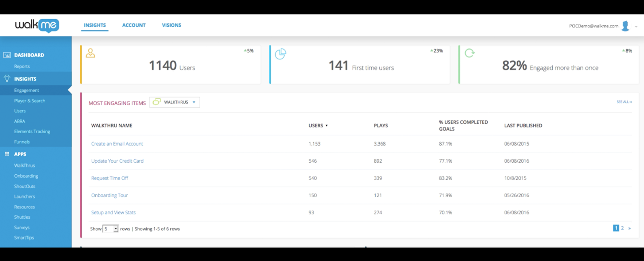
Task: Open ShoutOuts in the sidebar
Action: point(25,186)
